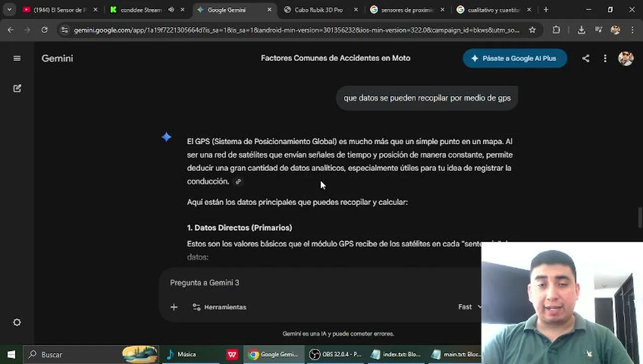Go back to previous page
Image resolution: width=643 pixels, height=364 pixels.
[x=11, y=30]
